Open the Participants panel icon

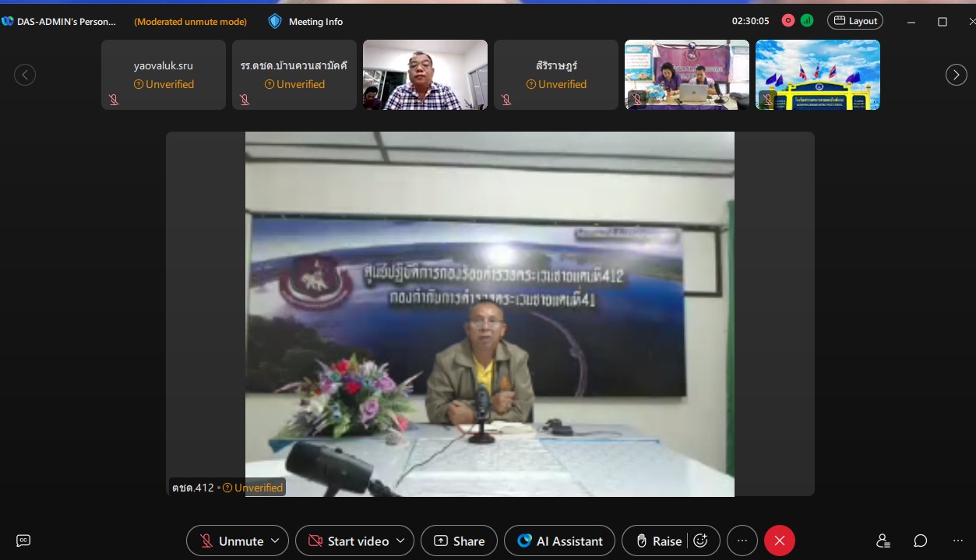(x=883, y=541)
